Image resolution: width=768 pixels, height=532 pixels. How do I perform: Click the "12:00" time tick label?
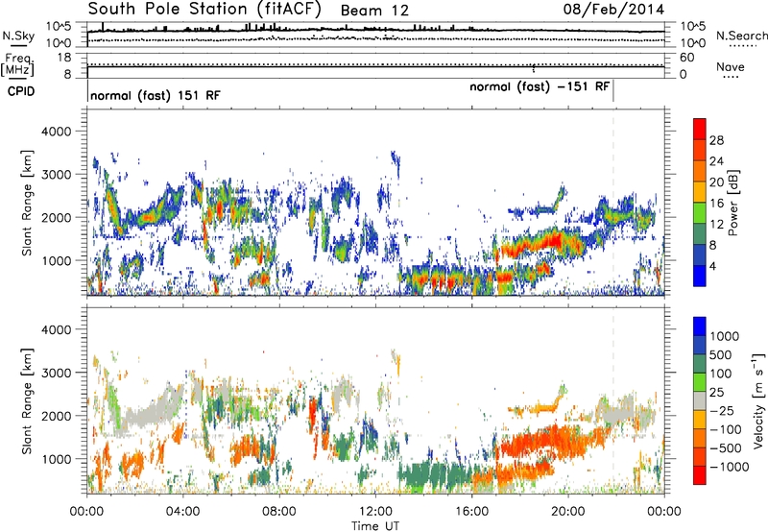375,512
